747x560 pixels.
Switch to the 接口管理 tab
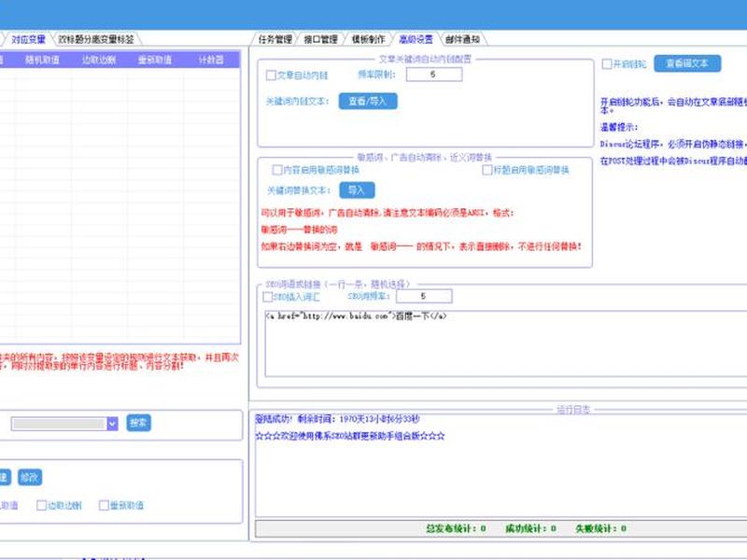[x=320, y=39]
